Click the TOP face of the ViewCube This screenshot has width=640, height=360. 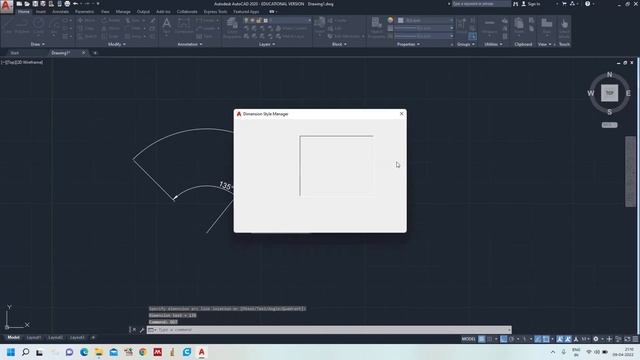(x=609, y=93)
